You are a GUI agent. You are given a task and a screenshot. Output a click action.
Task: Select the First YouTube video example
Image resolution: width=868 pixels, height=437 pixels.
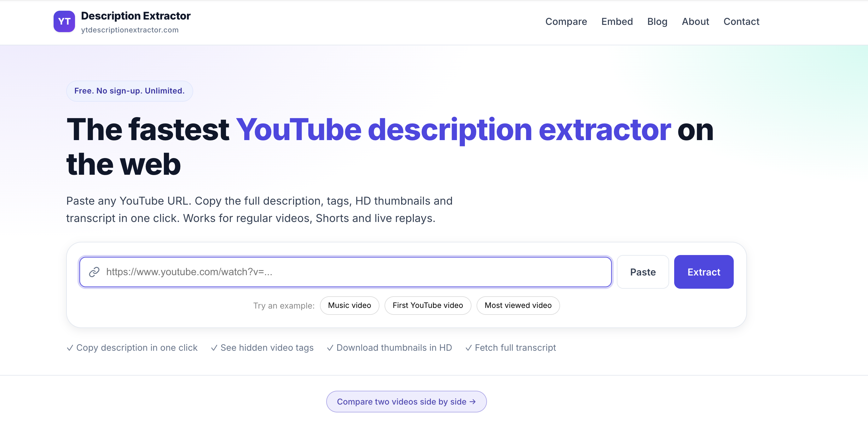coord(428,305)
